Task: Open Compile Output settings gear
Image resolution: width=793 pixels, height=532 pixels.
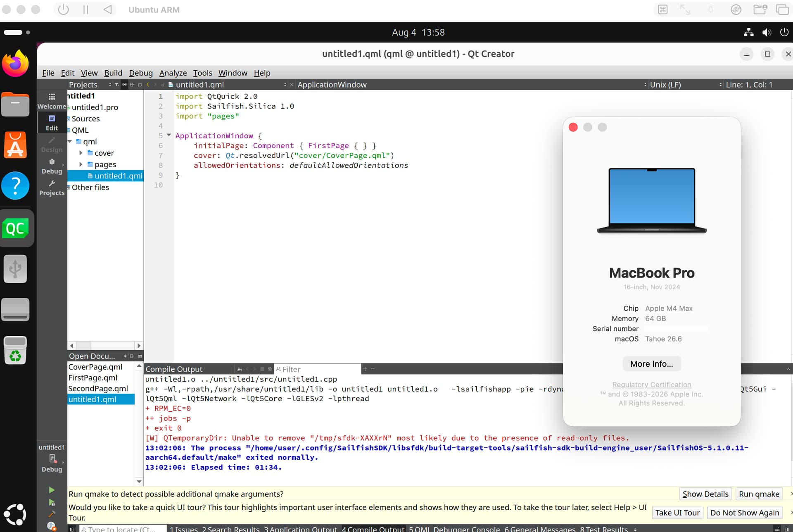Action: pos(270,369)
